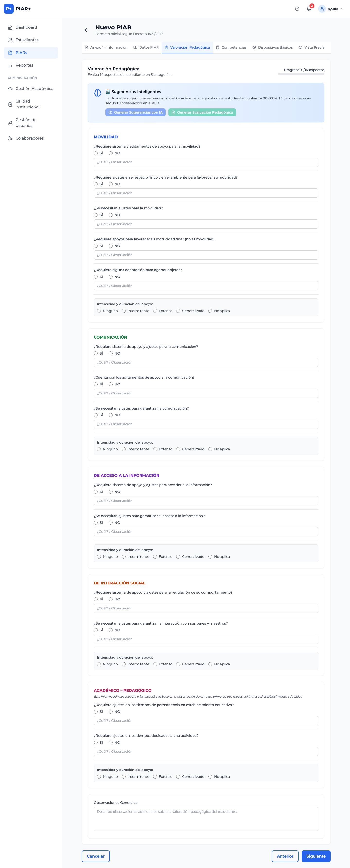Choose Generalizado intensity under Académico – Pedagógico
This screenshot has height=868, width=350.
pyautogui.click(x=178, y=777)
